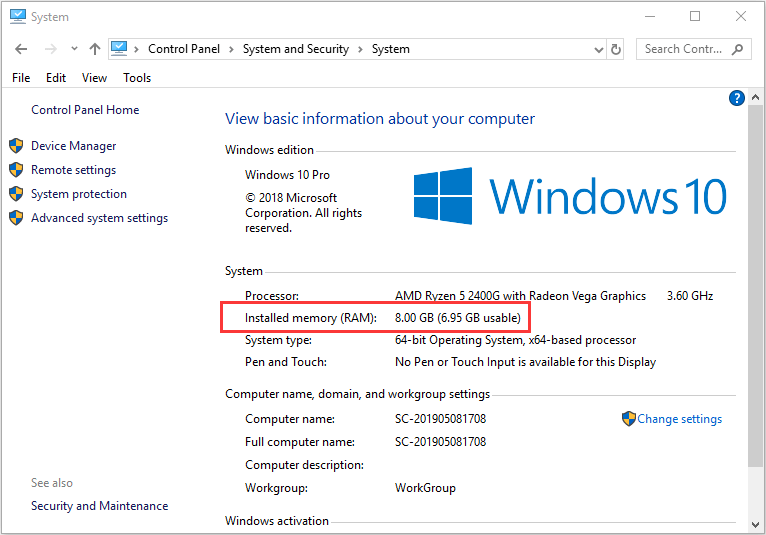Expand chevron after System and Security
The height and width of the screenshot is (535, 766).
361,49
